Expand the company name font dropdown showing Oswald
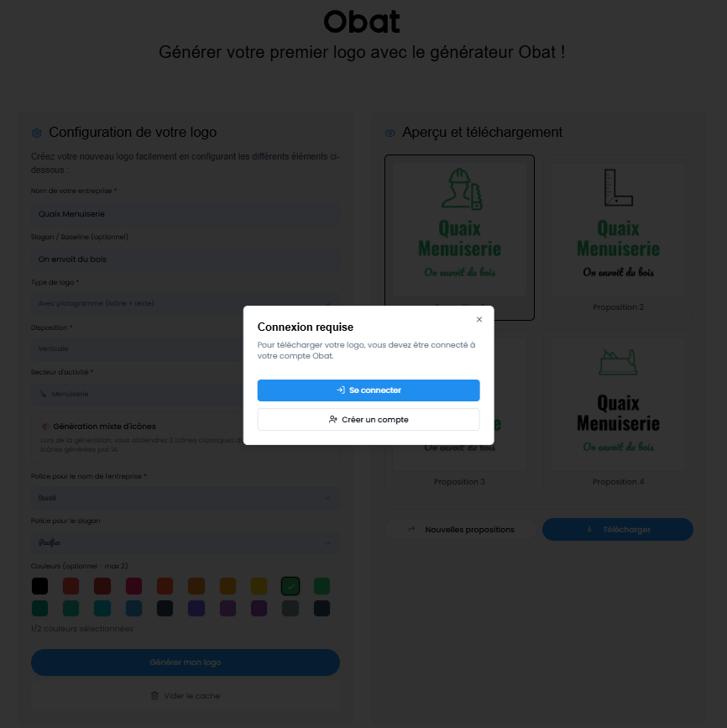727x728 pixels. pos(185,498)
